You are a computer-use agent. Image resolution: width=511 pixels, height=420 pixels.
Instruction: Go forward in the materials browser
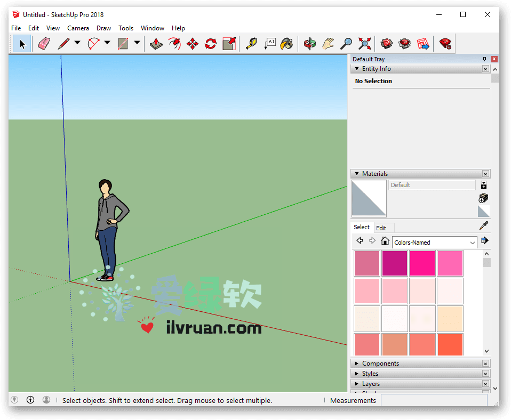click(x=372, y=240)
